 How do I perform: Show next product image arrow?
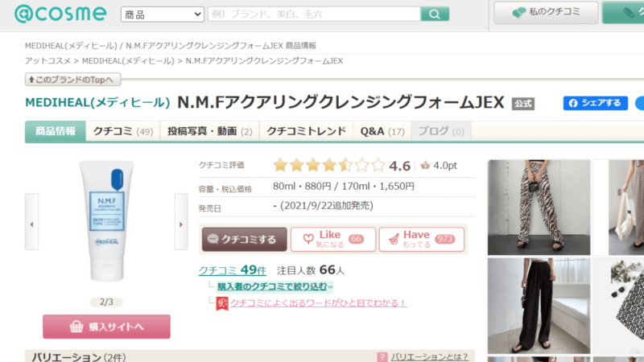click(x=181, y=222)
